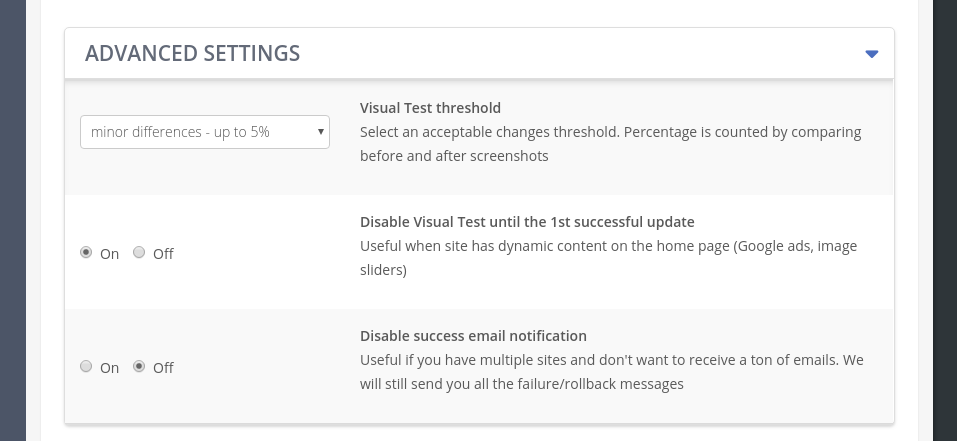Click the "Visual Test threshold" heading
957x441 pixels.
tap(430, 108)
